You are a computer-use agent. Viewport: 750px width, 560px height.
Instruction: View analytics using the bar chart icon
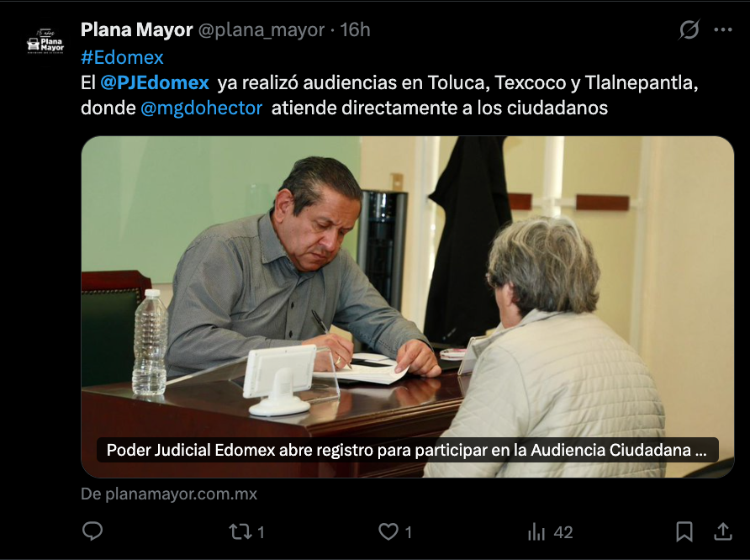536,531
